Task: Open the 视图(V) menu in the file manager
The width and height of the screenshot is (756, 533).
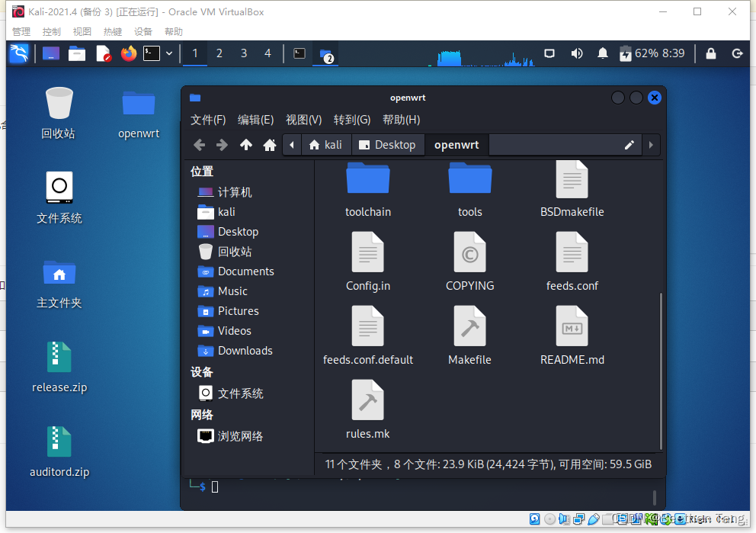Action: (x=303, y=120)
